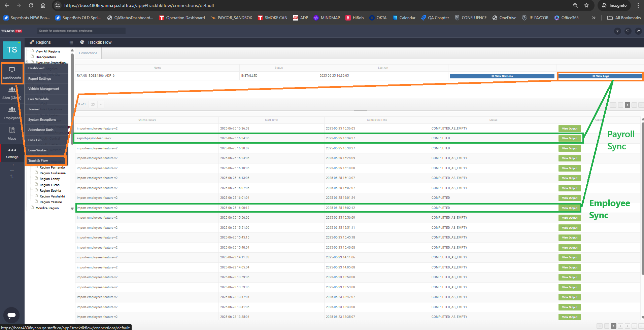Open the browser zoom magnifier icon
The height and width of the screenshot is (330, 644).
(575, 5)
